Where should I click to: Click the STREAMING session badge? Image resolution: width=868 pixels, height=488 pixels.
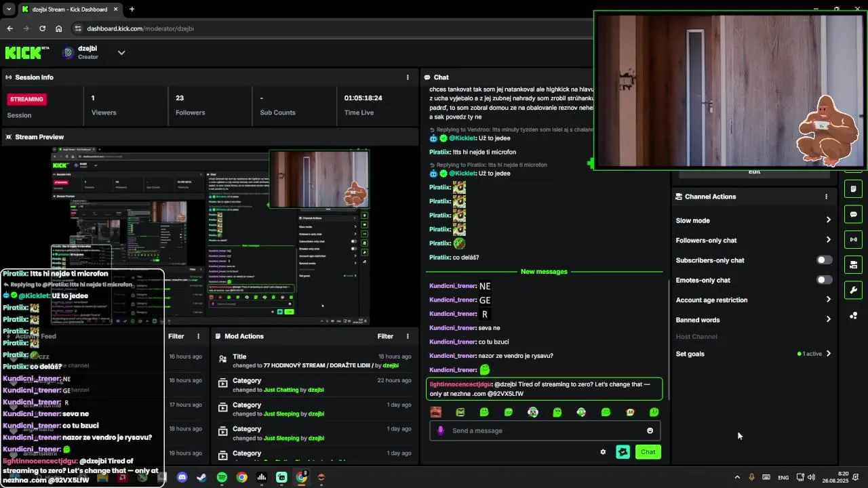point(26,99)
